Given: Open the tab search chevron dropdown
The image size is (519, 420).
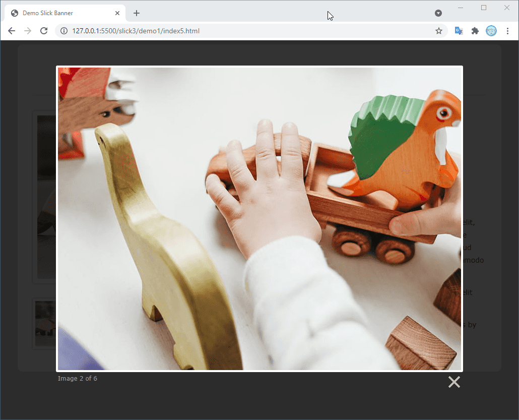Looking at the screenshot, I should 438,13.
